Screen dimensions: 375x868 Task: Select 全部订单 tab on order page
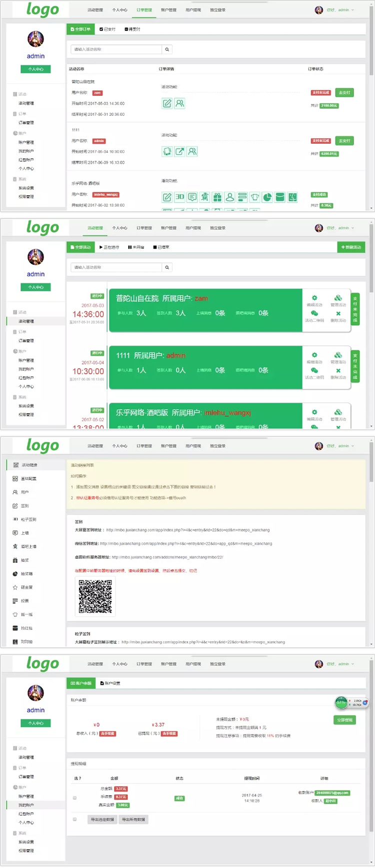click(80, 29)
